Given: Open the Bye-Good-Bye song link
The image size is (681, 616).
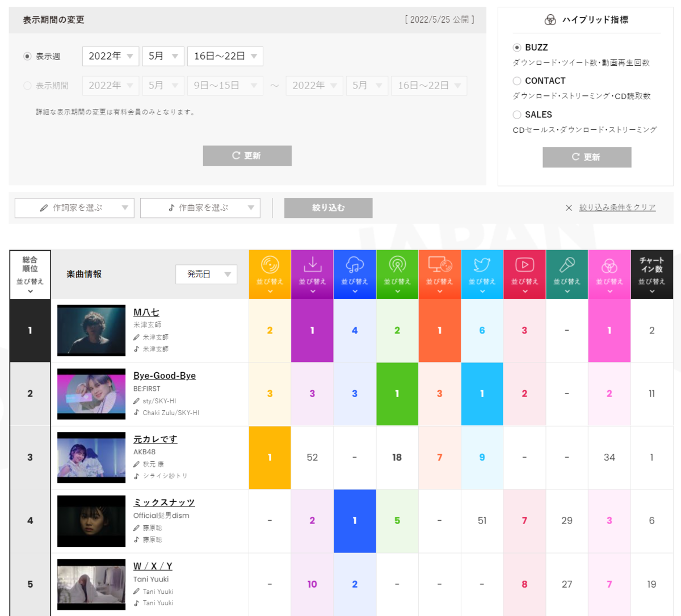Looking at the screenshot, I should point(165,375).
